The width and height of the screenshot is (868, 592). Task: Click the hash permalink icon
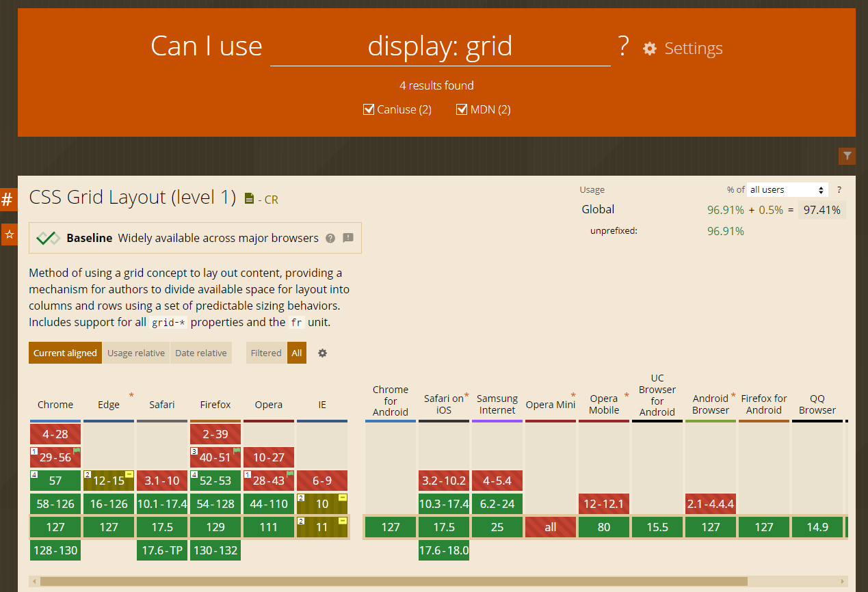coord(8,200)
